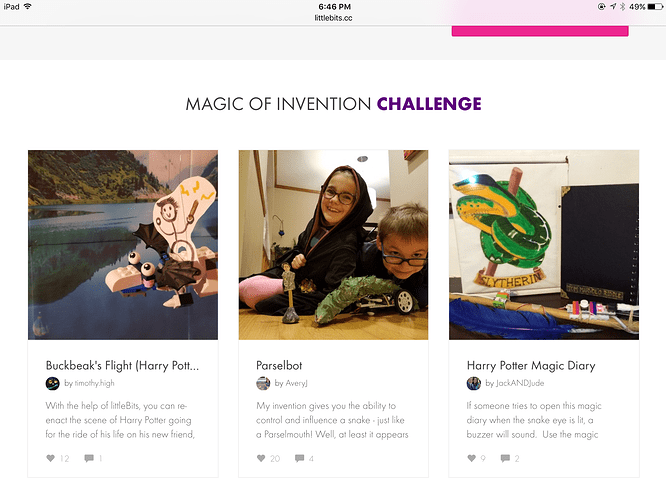The image size is (666, 500).
Task: Select the Slytherin banner diary thumbnail
Action: [543, 245]
